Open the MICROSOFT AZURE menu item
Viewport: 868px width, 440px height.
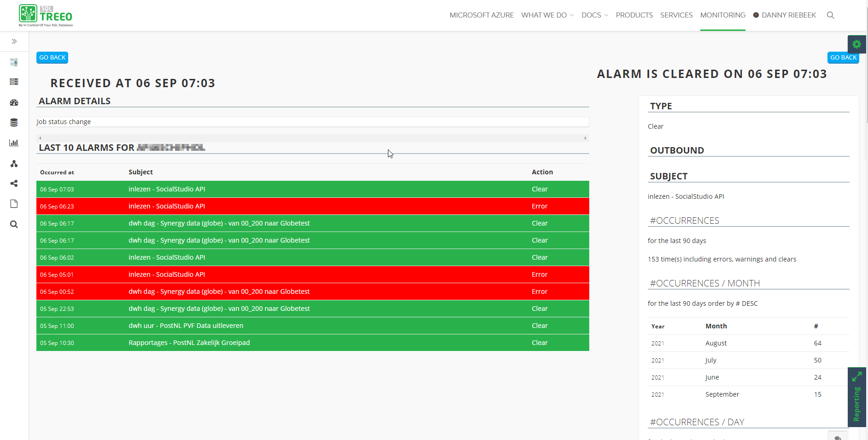pos(481,15)
